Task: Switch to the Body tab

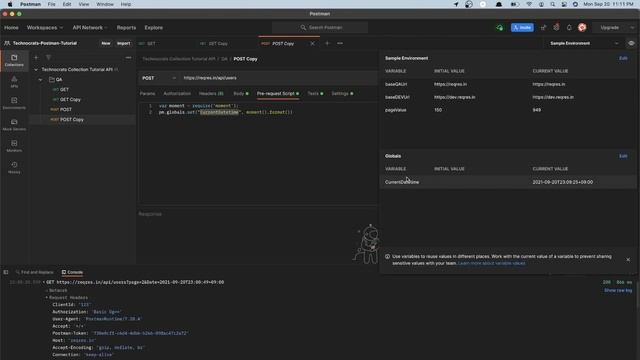Action: pos(240,93)
